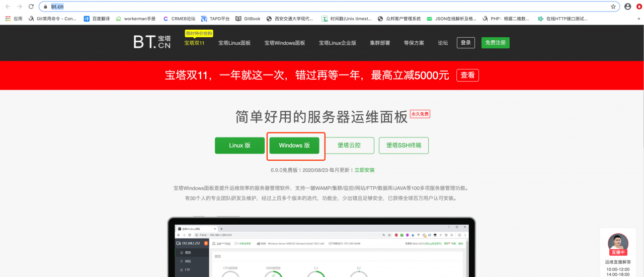Image resolution: width=644 pixels, height=277 pixels.
Task: Click the red banner 宝塔双11 slogan text
Action: tap(307, 76)
